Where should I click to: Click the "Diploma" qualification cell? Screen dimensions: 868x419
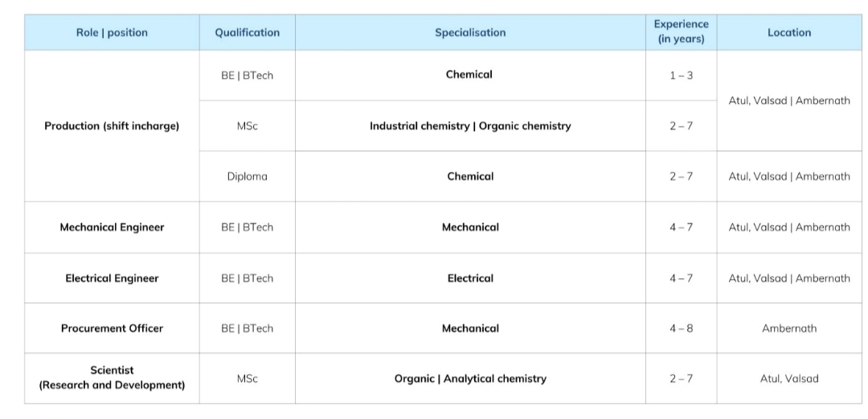248,177
